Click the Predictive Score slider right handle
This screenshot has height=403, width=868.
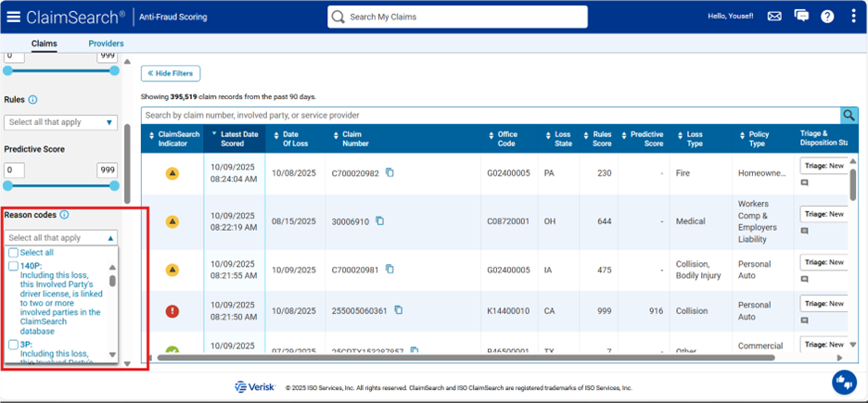click(114, 185)
